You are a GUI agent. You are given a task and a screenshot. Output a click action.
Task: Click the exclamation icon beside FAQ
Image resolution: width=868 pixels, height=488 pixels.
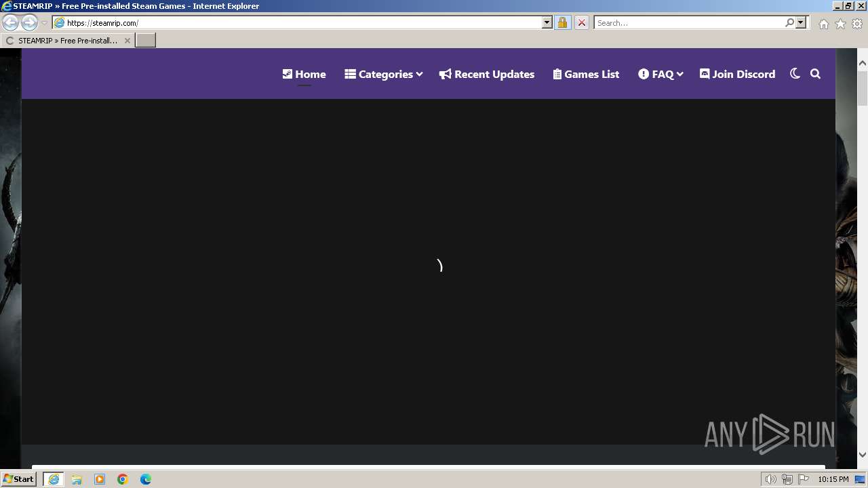[644, 74]
